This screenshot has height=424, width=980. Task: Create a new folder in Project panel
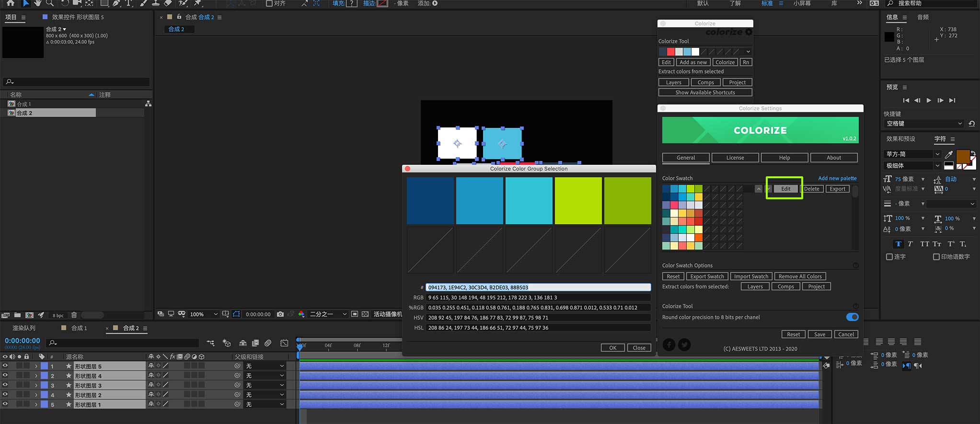point(17,315)
